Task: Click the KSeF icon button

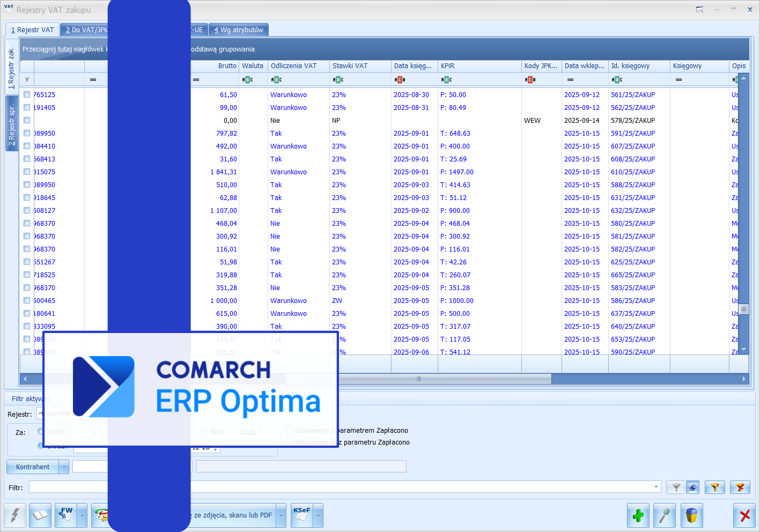Action: tap(302, 516)
